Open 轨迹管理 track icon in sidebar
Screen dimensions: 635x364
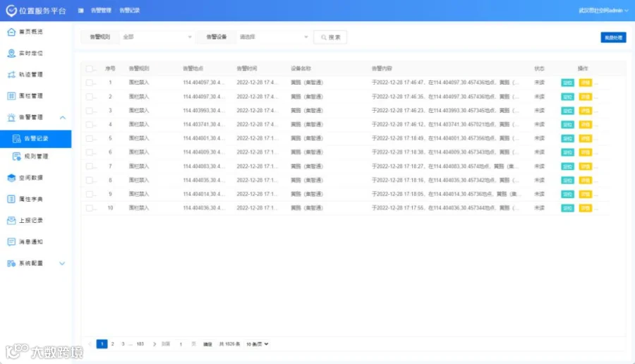tap(11, 75)
